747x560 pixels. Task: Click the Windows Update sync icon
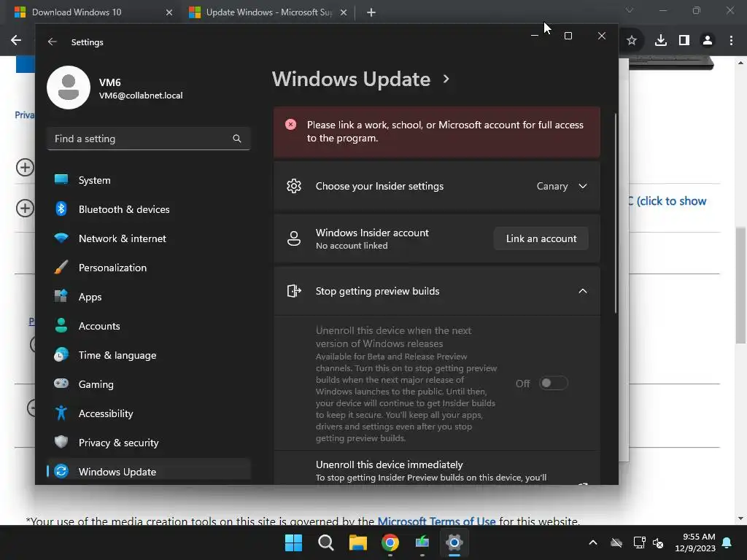point(61,471)
